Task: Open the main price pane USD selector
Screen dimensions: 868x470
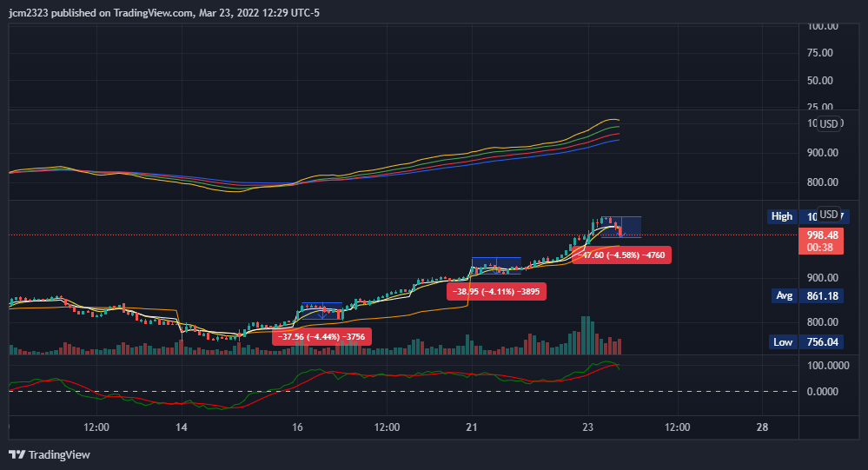Action: 829,215
